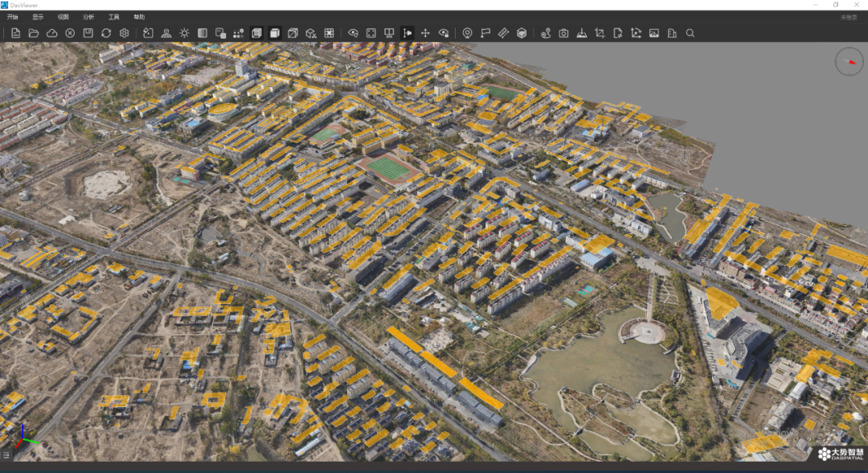Toggle the solid cube display mode
Viewport: 868px width, 473px height.
tap(275, 33)
